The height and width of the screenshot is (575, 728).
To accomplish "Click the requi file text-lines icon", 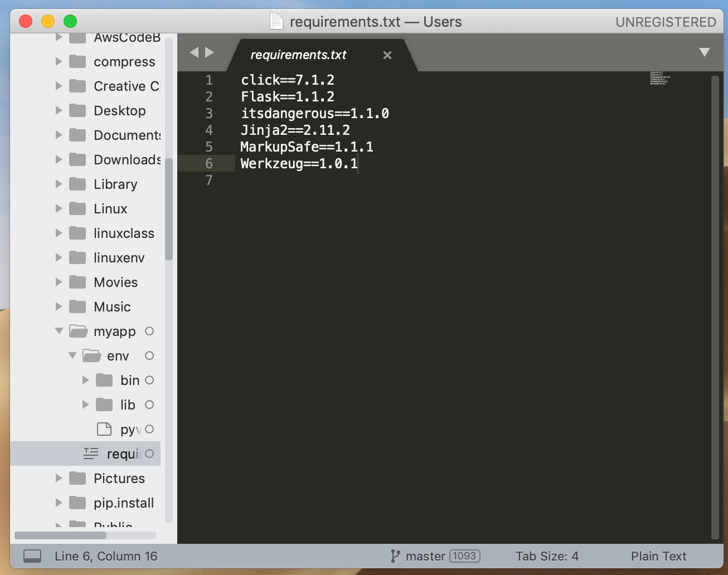I will click(x=91, y=454).
